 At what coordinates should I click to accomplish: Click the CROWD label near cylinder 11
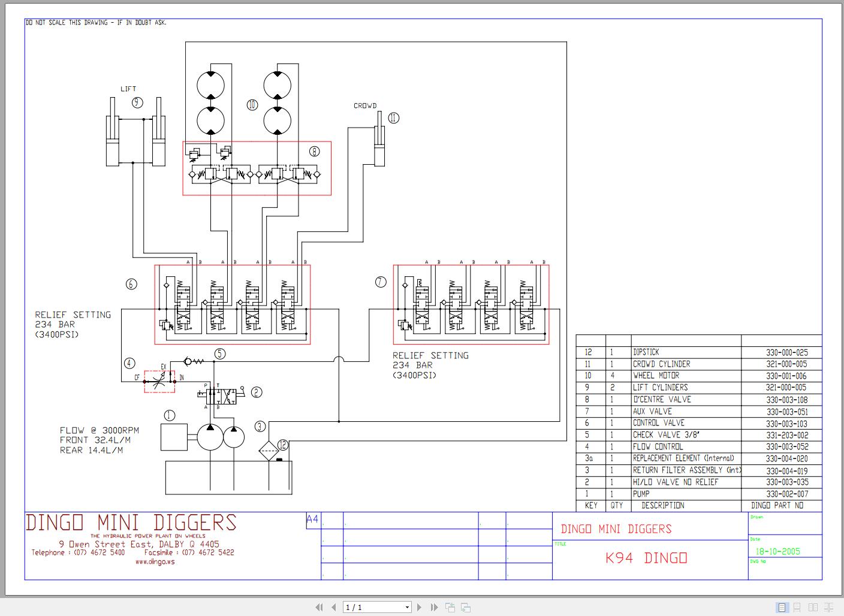[x=365, y=105]
